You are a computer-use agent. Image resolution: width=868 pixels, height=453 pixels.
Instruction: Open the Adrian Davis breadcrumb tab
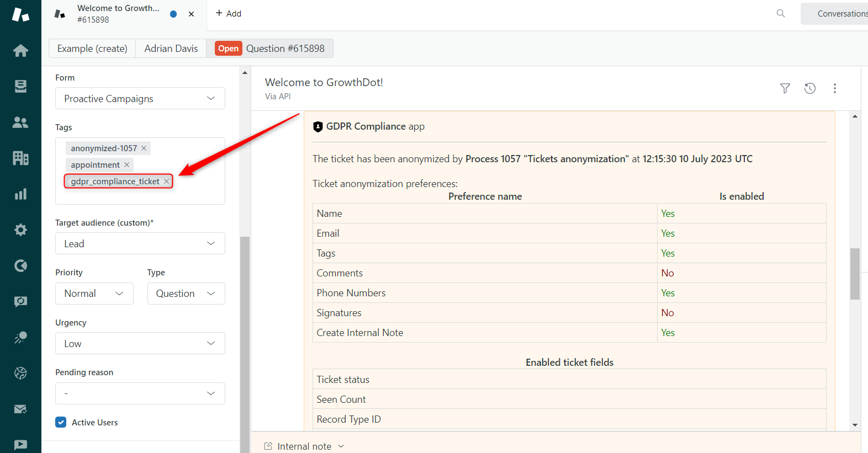171,49
